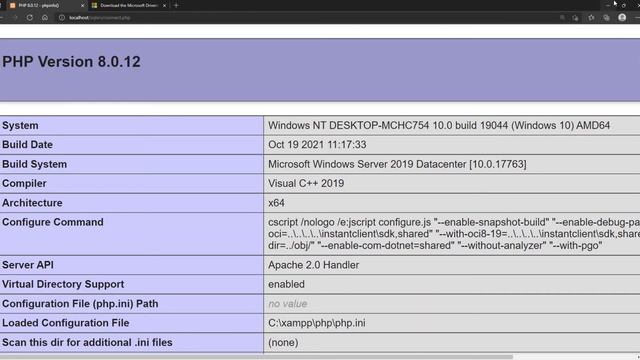
Task: Click the x64 architecture value
Action: [276, 203]
